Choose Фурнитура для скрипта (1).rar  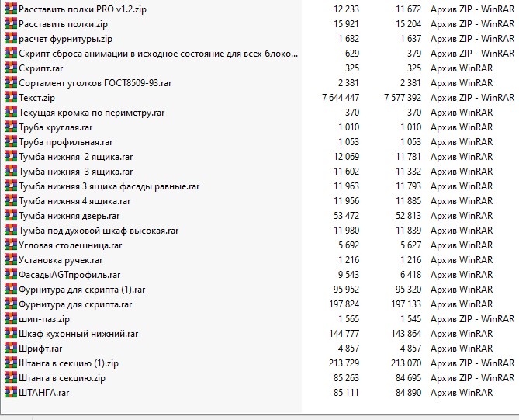[x=82, y=290]
